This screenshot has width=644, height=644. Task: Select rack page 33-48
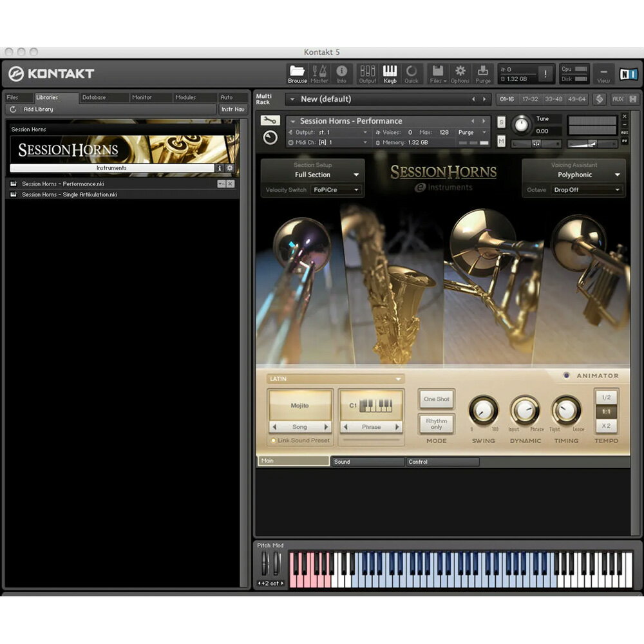coord(553,99)
